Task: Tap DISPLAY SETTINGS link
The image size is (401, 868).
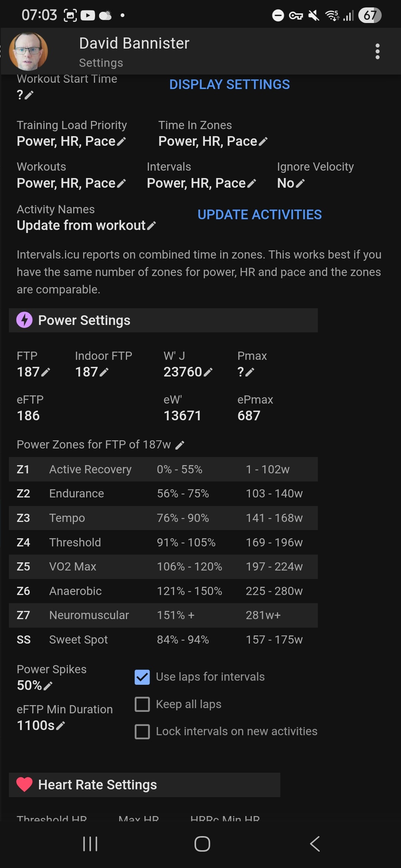Action: [229, 85]
